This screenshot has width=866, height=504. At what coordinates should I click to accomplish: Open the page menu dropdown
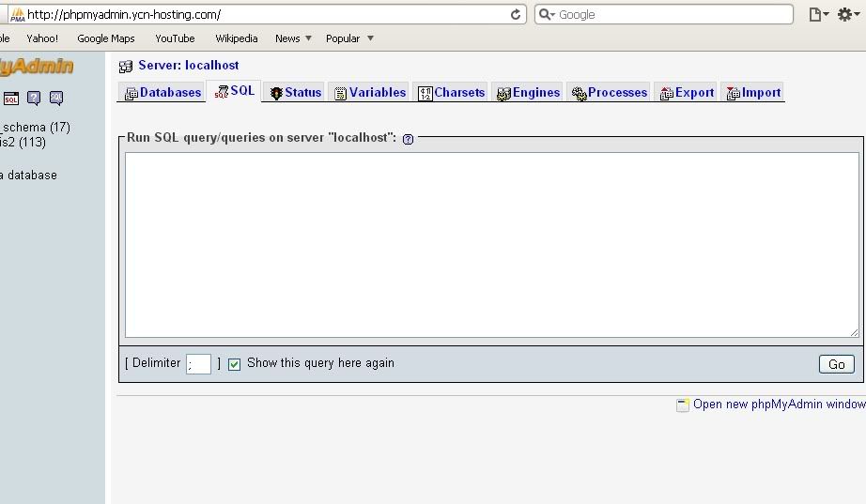pyautogui.click(x=818, y=14)
